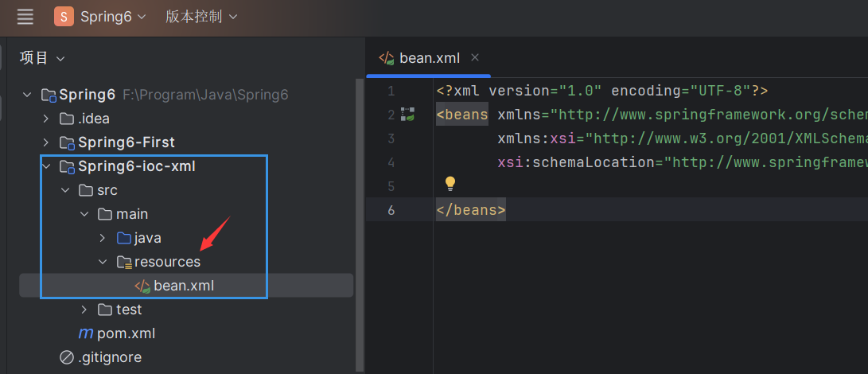Image resolution: width=868 pixels, height=374 pixels.
Task: Click the Spring leaf icon on bean.xml tab
Action: [387, 58]
